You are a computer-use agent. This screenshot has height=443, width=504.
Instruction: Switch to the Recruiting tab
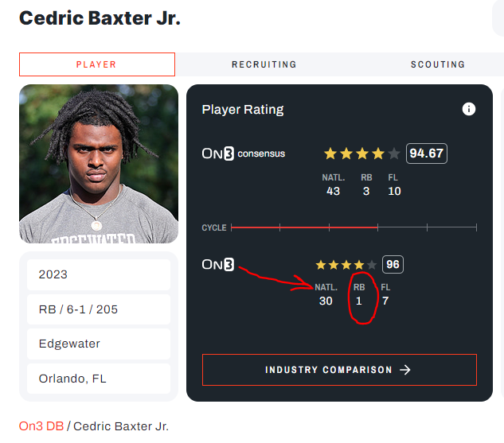[264, 64]
